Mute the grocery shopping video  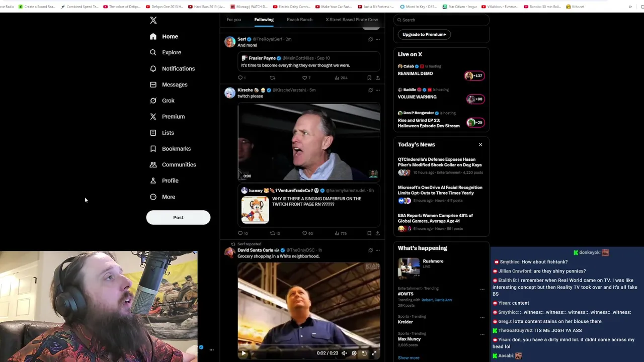[344, 353]
